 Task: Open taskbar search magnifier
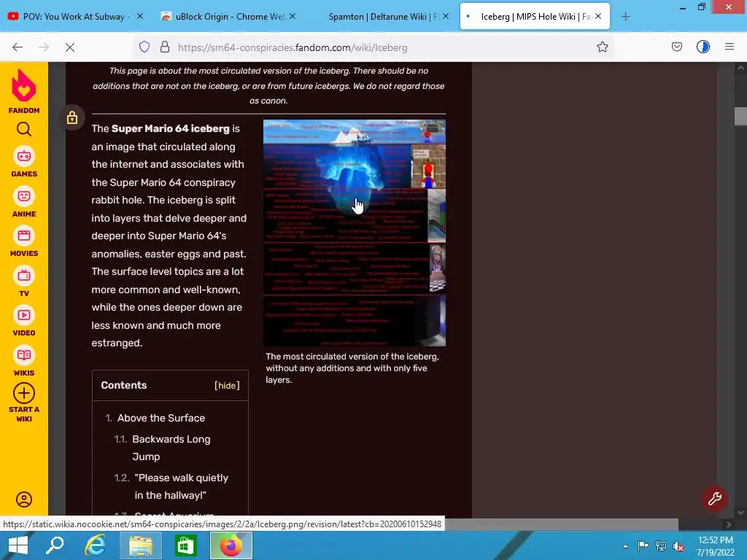tap(54, 545)
